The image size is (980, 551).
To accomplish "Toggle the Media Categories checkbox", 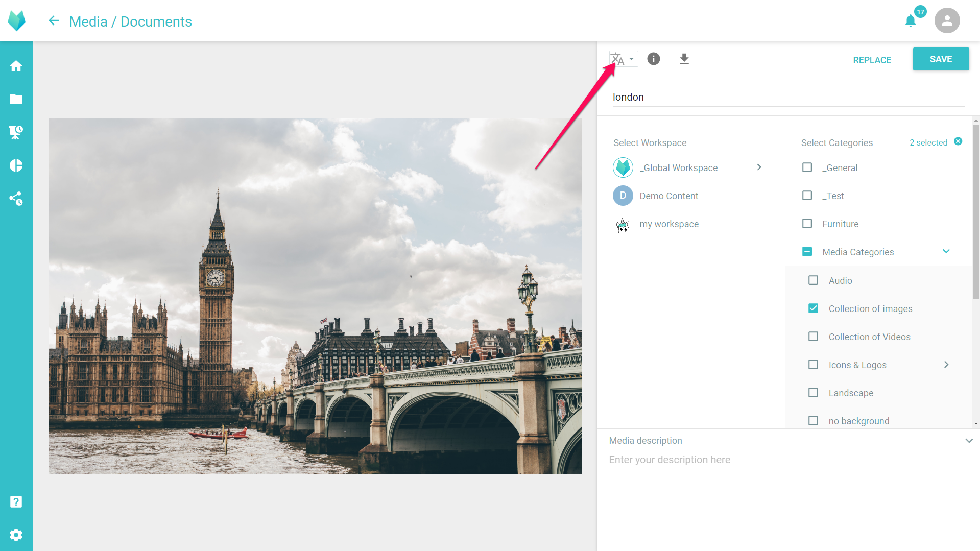I will click(x=807, y=252).
